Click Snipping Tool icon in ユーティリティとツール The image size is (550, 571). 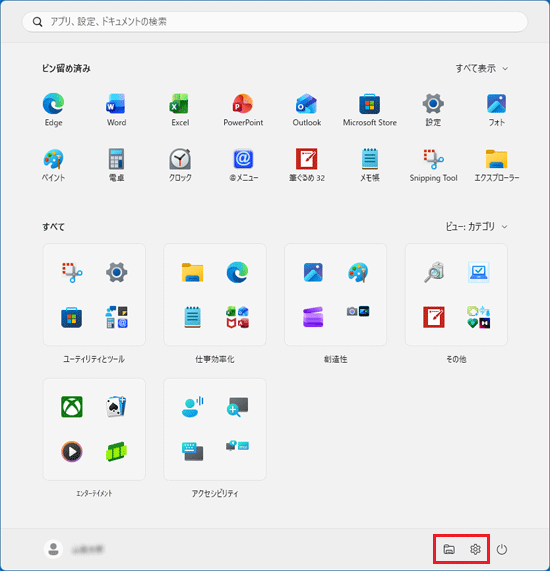click(x=72, y=272)
